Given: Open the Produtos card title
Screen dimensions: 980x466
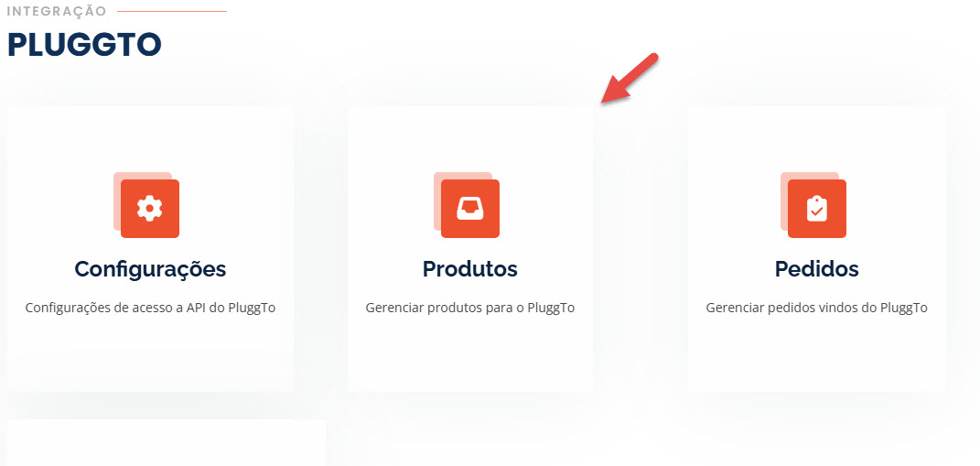Looking at the screenshot, I should click(x=470, y=269).
